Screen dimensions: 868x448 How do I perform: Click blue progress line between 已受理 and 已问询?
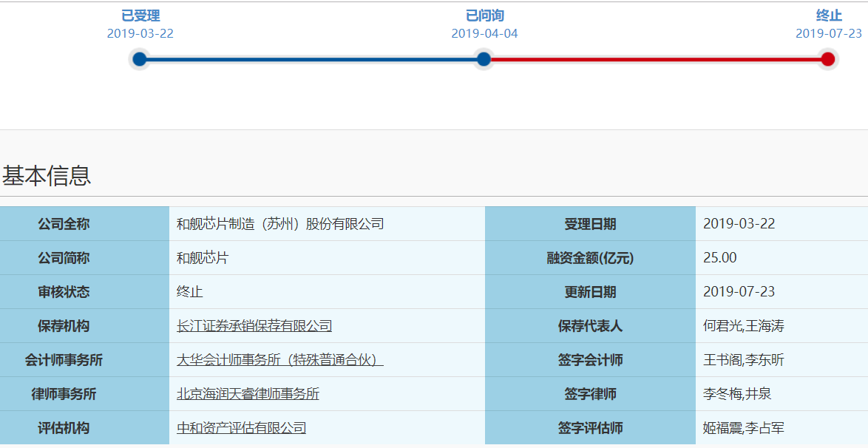pos(312,59)
